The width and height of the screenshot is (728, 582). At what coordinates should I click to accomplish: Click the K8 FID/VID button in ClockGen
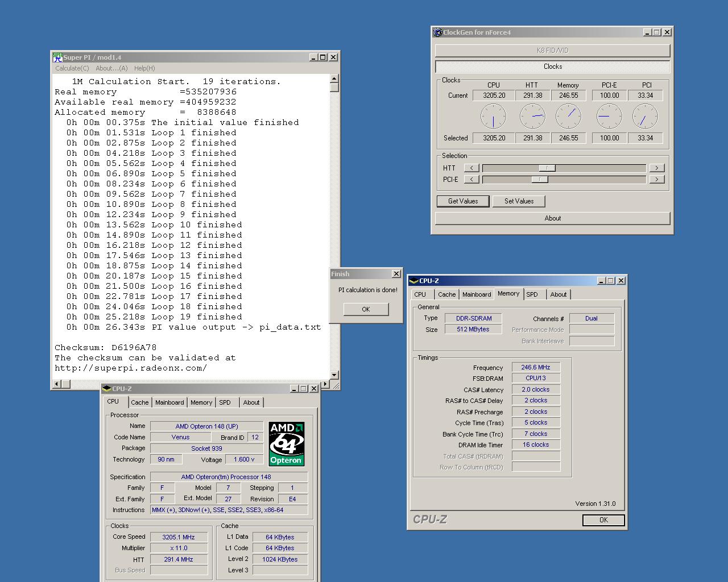[x=553, y=51]
